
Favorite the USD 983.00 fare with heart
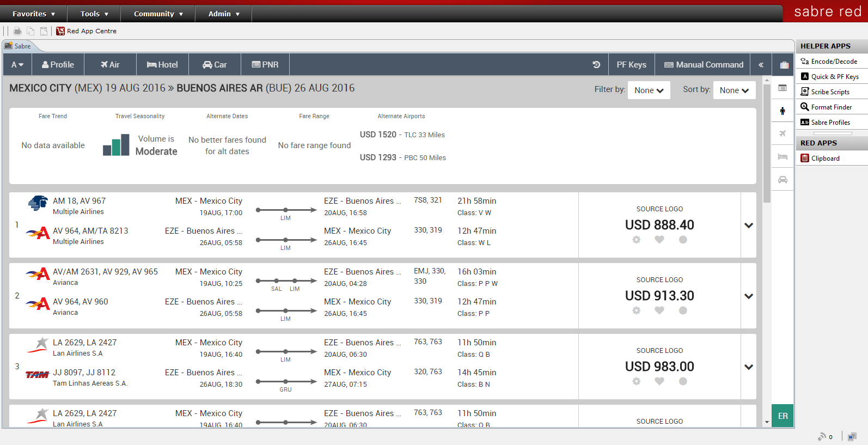pos(659,381)
